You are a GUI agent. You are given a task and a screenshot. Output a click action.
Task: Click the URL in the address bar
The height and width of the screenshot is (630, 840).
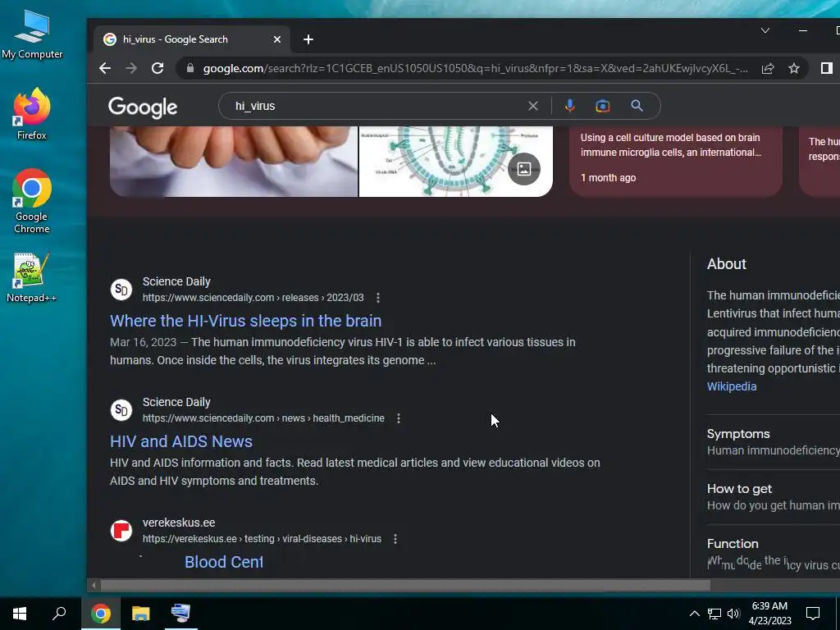pos(475,69)
